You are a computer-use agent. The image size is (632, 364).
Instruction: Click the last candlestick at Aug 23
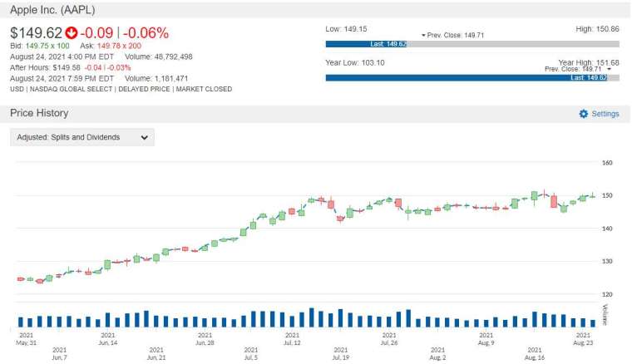(x=592, y=195)
